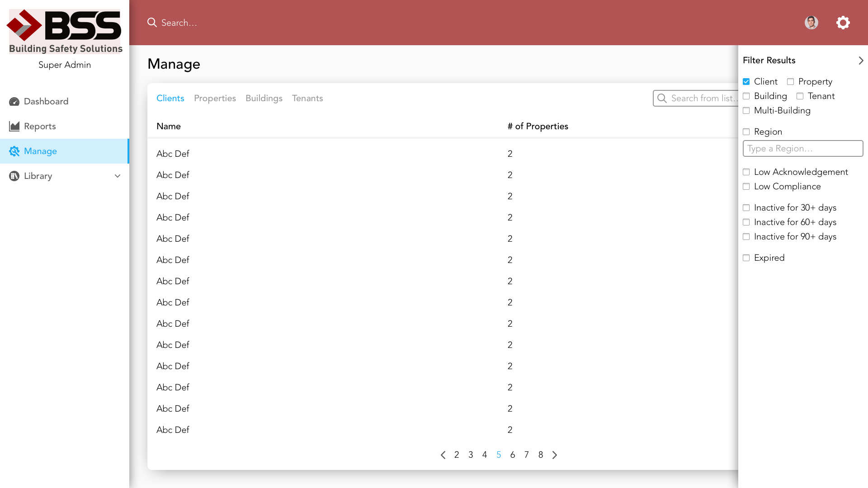Click the Manage gear-wrench icon
The width and height of the screenshot is (868, 488).
click(14, 151)
